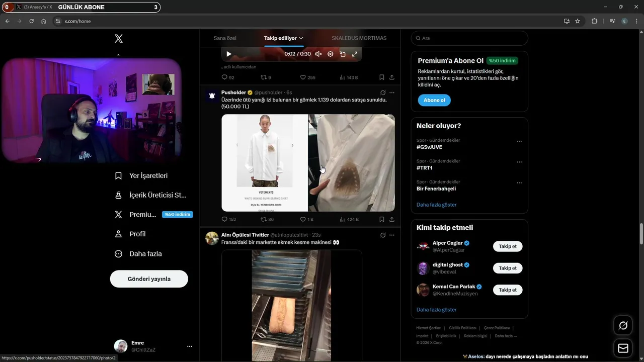The image size is (644, 362).
Task: Open İçerik Üreticisi Stüdyosu menu item
Action: tap(151, 195)
